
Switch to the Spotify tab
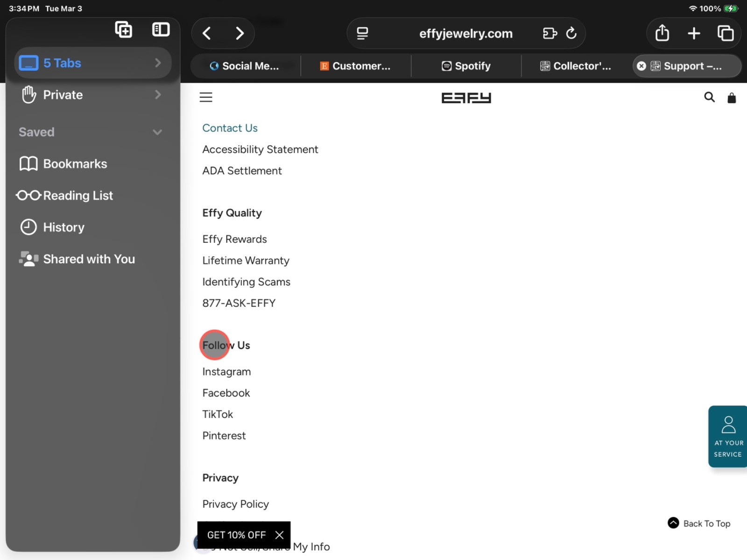466,66
